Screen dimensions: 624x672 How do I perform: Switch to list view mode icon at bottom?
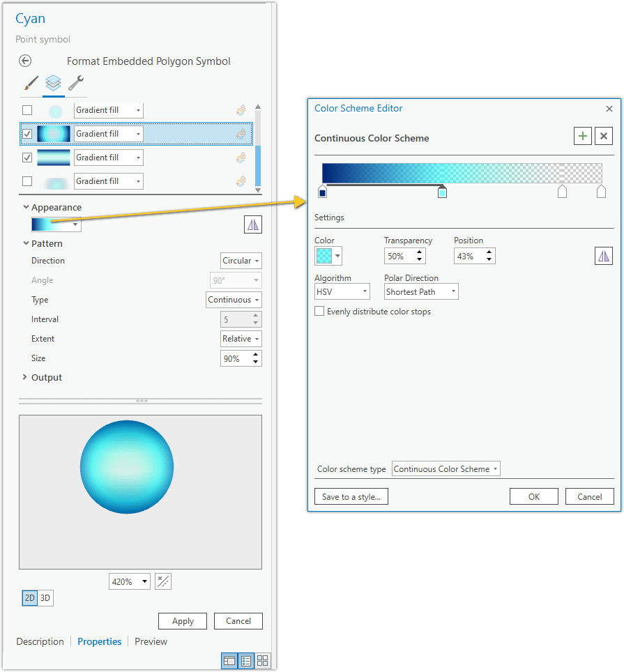tap(246, 661)
